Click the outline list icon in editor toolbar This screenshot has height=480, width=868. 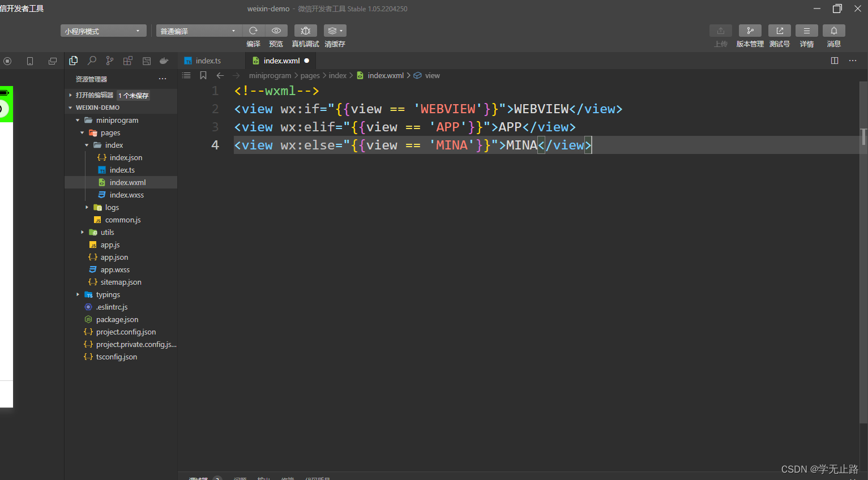point(186,75)
